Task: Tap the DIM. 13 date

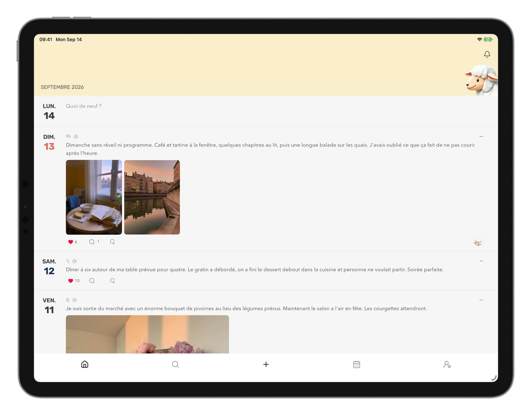Action: 49,142
